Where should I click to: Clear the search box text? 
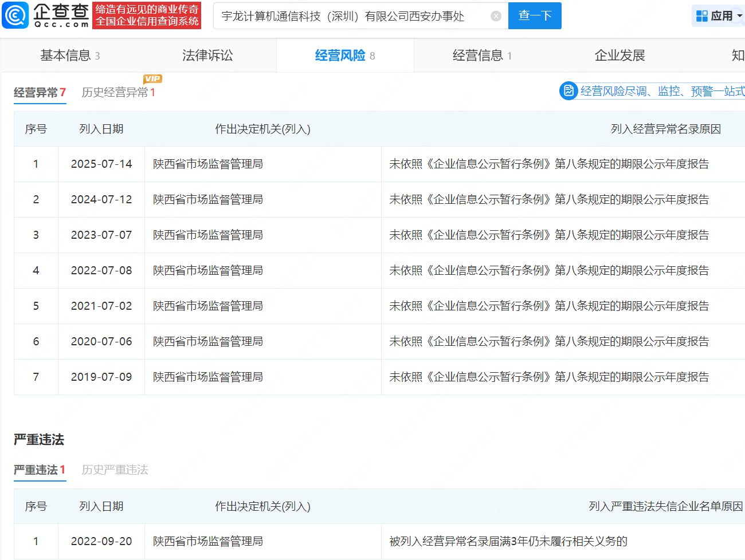(x=496, y=16)
